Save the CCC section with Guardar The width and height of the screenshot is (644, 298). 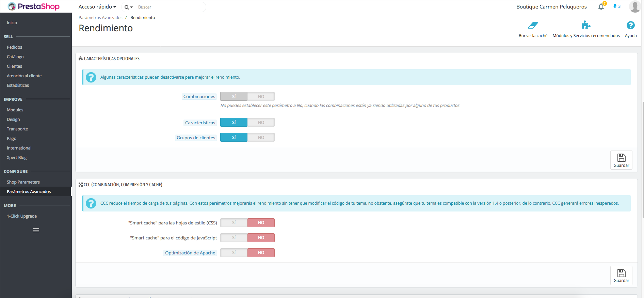pyautogui.click(x=621, y=275)
